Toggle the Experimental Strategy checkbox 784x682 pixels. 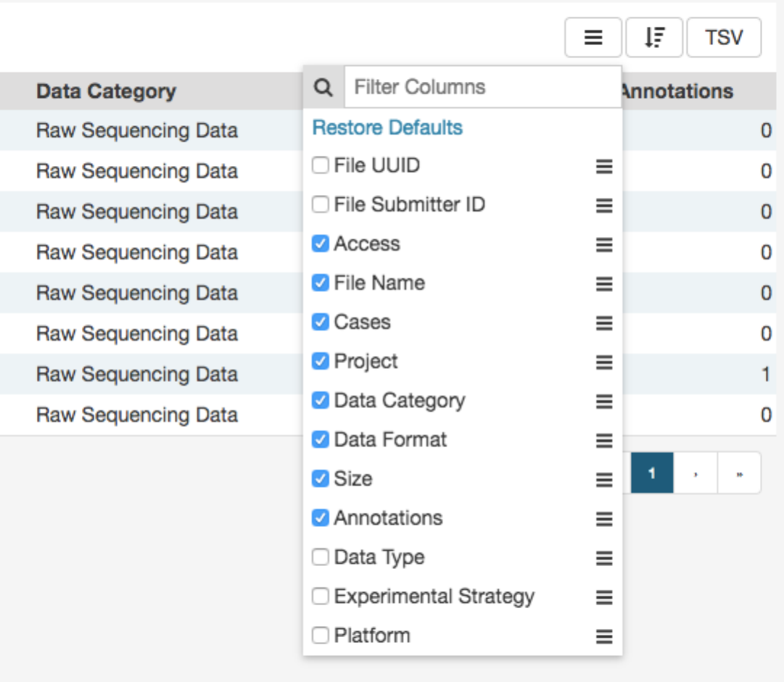click(x=321, y=596)
